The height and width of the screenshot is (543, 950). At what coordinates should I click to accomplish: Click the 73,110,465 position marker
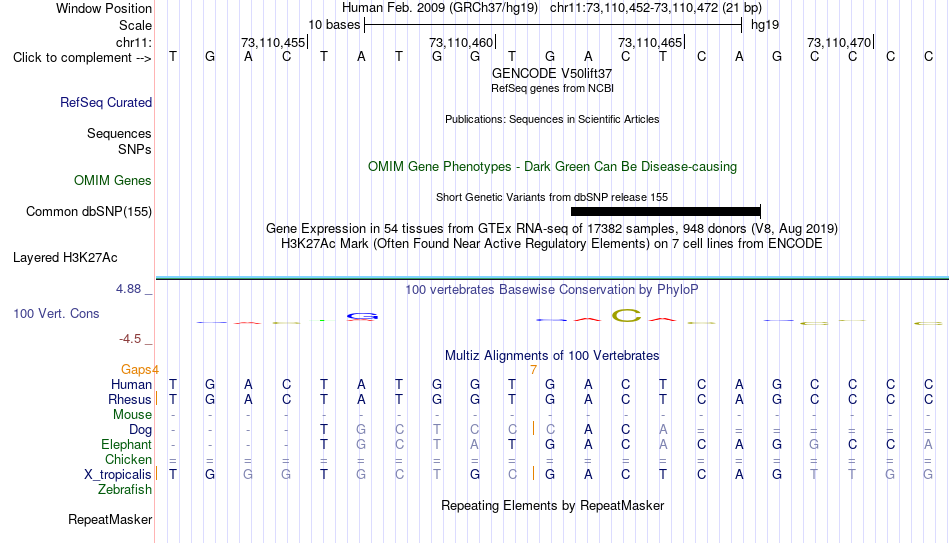click(x=651, y=42)
